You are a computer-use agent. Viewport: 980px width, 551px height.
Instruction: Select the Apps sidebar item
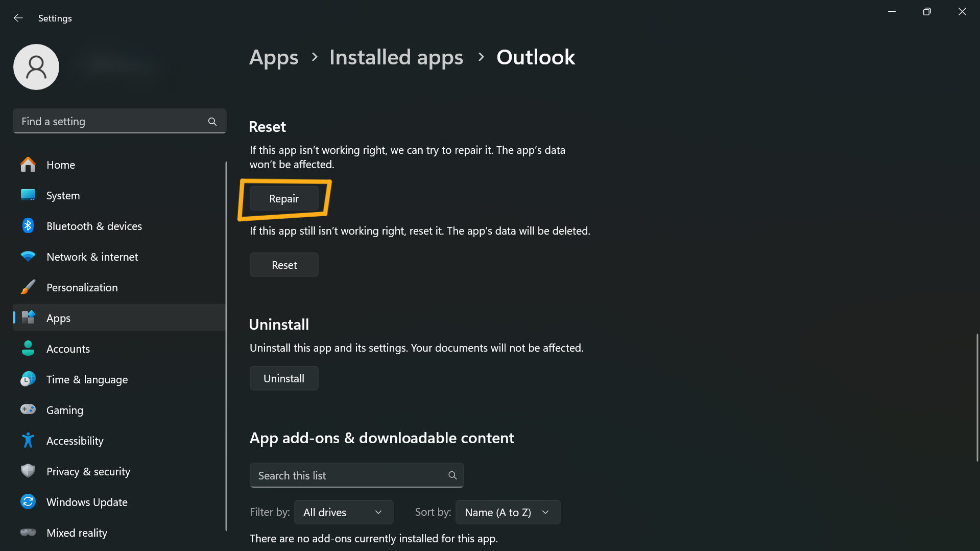coord(119,318)
